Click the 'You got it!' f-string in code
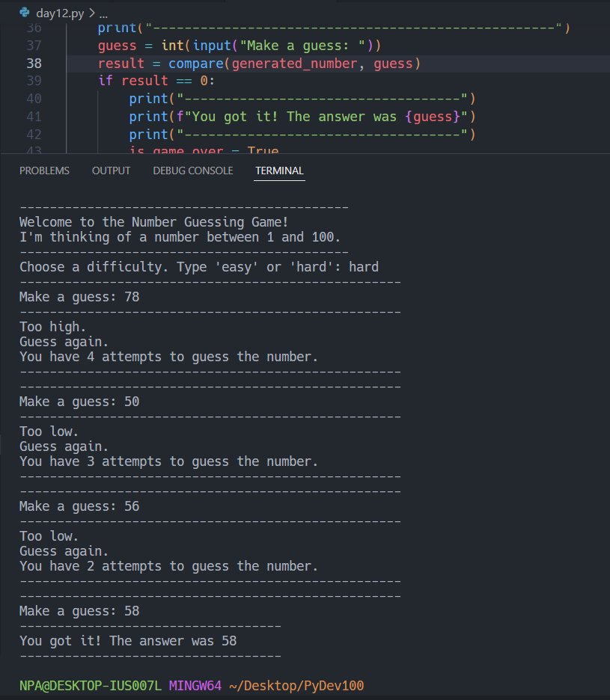The height and width of the screenshot is (700, 610). click(x=322, y=117)
